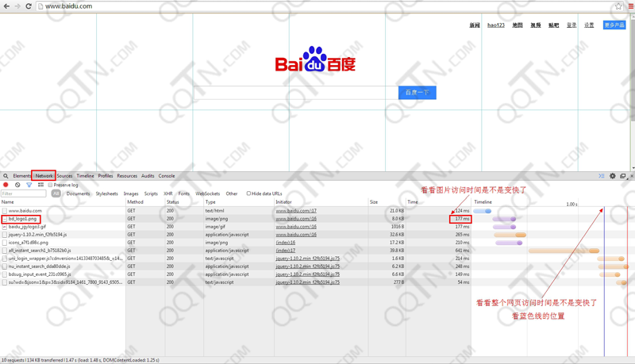Filter requests by XHR
This screenshot has height=364, width=635.
[x=168, y=193]
